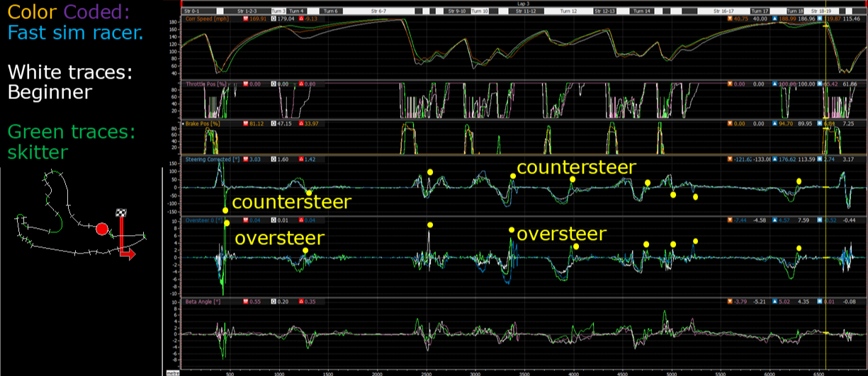Click the average icon beside 119.87 speed
The image size is (868, 376).
820,19
